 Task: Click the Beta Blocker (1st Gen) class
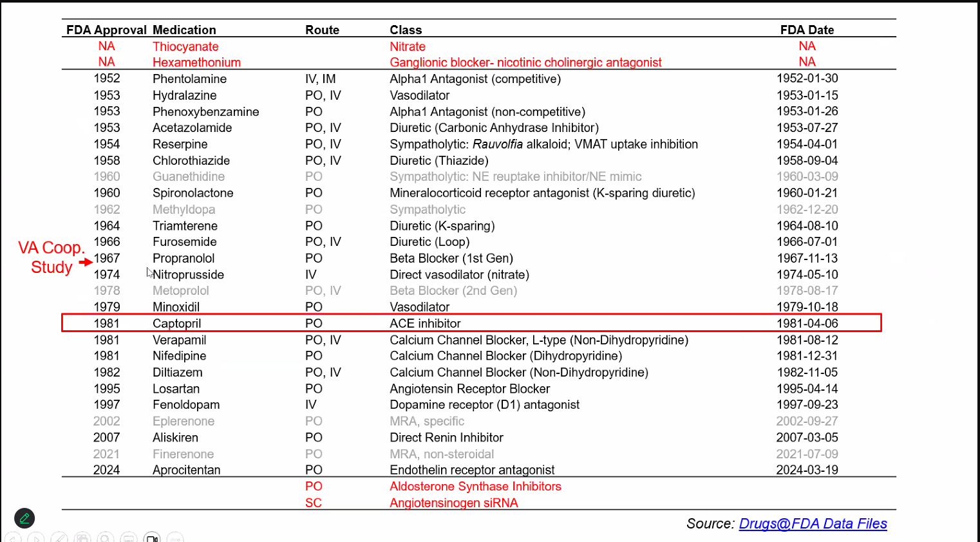pos(451,258)
